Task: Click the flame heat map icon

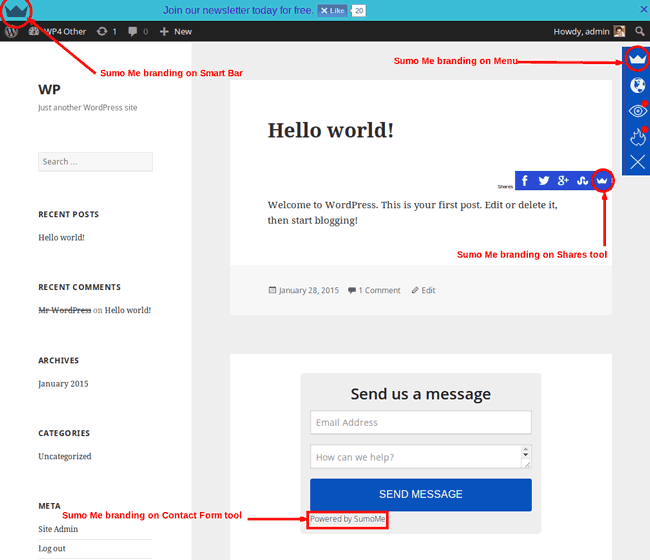Action: [637, 137]
